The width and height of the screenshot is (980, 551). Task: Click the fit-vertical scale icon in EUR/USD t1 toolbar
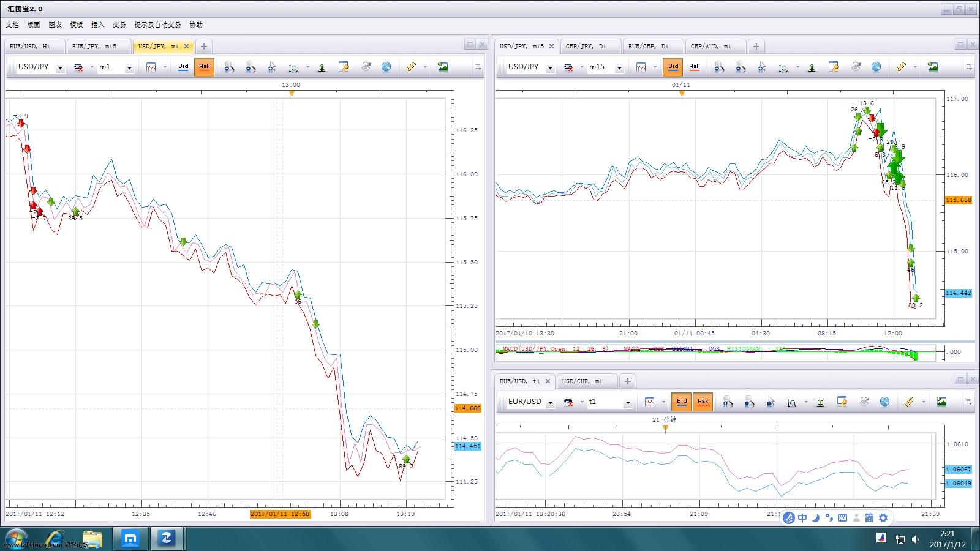click(x=820, y=402)
